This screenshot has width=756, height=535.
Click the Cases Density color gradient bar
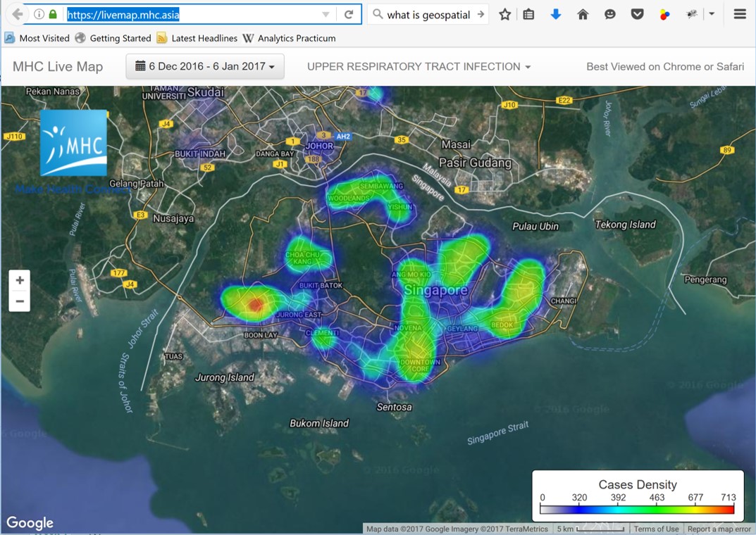pyautogui.click(x=638, y=508)
